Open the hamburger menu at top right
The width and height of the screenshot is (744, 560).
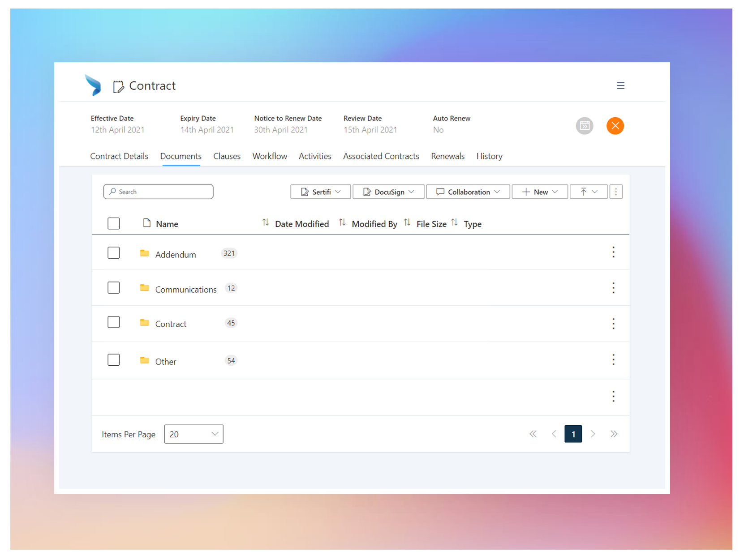point(621,85)
